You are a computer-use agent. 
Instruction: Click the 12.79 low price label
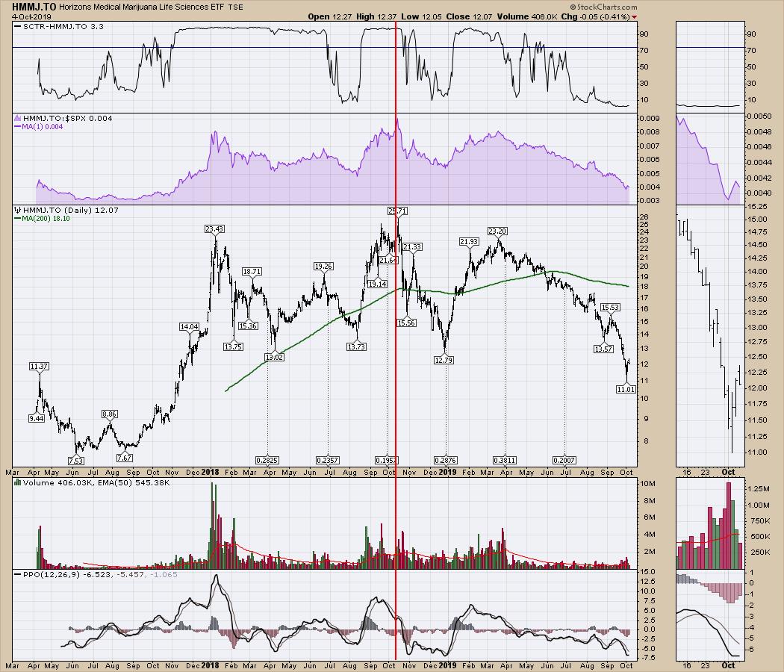click(444, 360)
